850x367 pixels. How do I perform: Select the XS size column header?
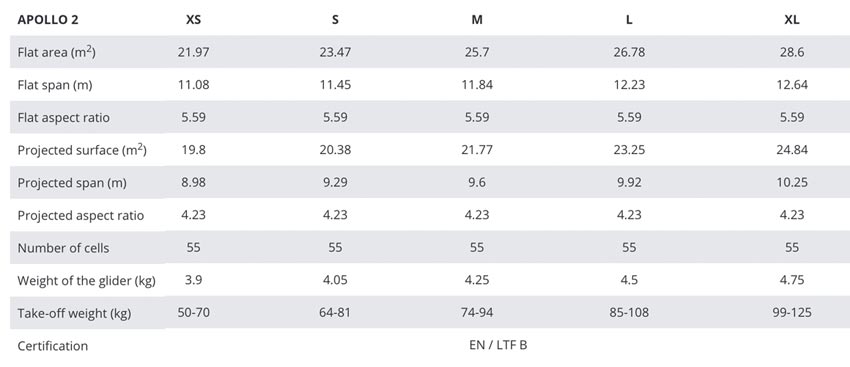[194, 20]
